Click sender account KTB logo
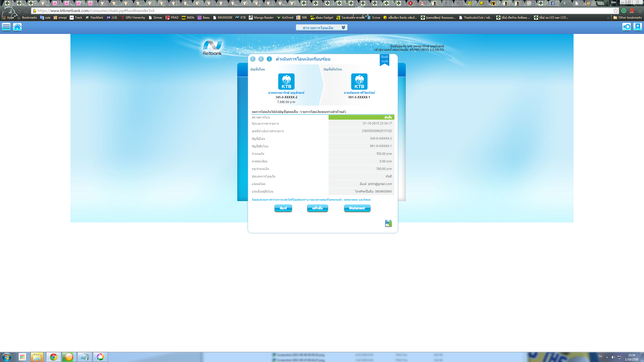The height and width of the screenshot is (362, 644). 286,81
